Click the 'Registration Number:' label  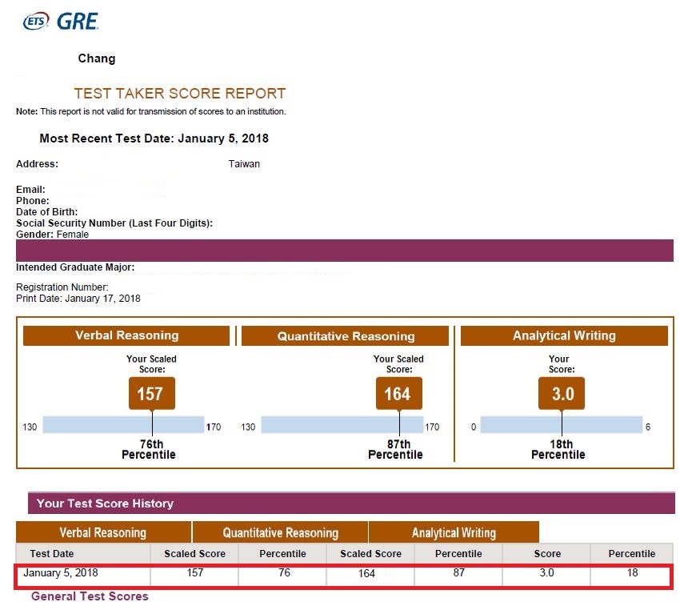62,287
